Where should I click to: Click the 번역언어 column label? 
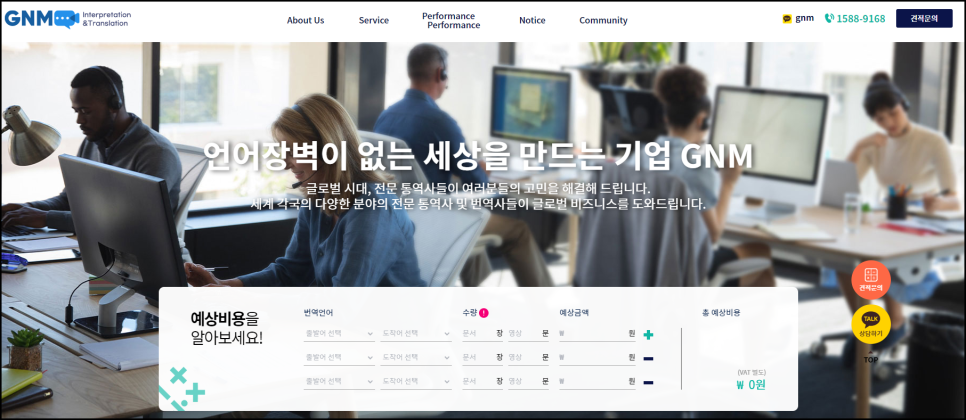point(319,312)
